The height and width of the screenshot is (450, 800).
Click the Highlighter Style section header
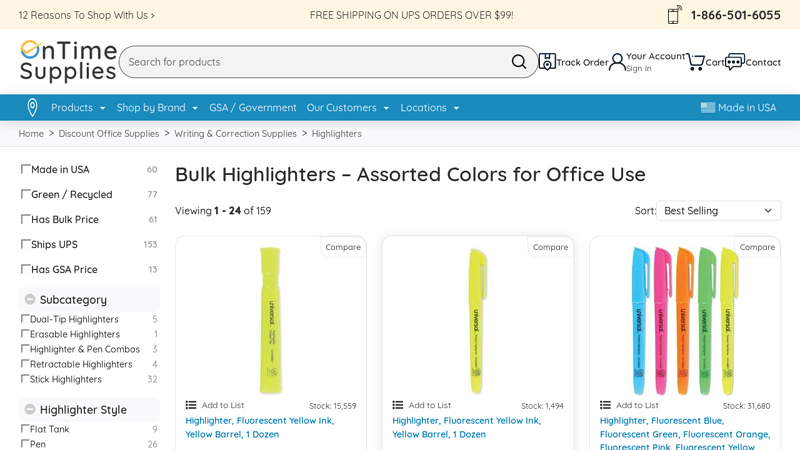pos(89,409)
